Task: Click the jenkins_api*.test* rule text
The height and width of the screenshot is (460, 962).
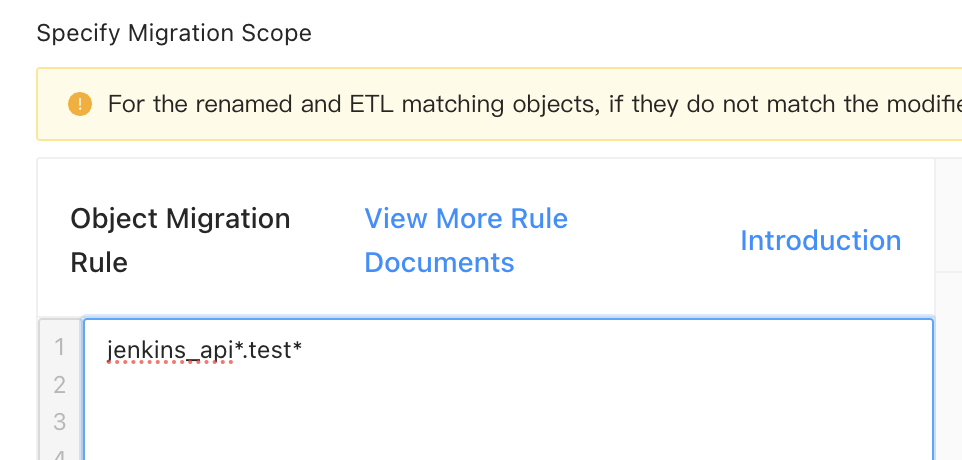Action: click(x=204, y=349)
